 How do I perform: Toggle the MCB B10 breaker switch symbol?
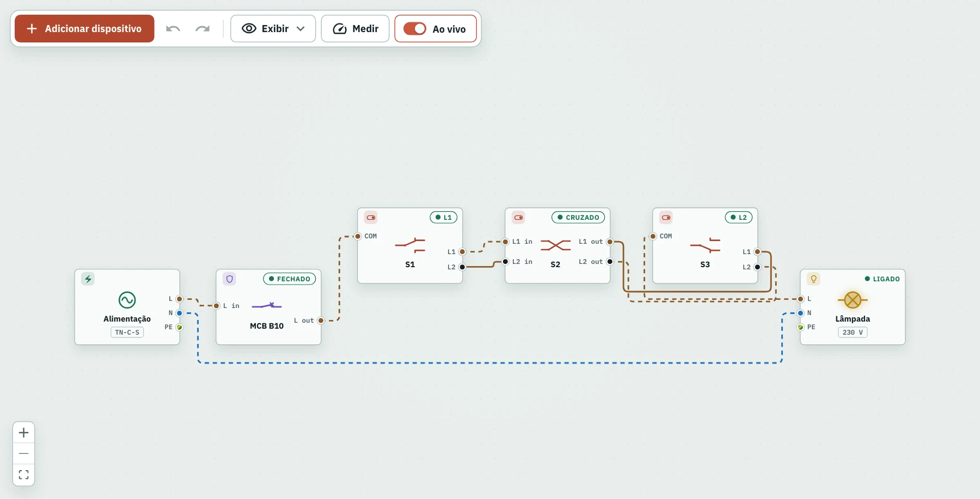tap(267, 306)
